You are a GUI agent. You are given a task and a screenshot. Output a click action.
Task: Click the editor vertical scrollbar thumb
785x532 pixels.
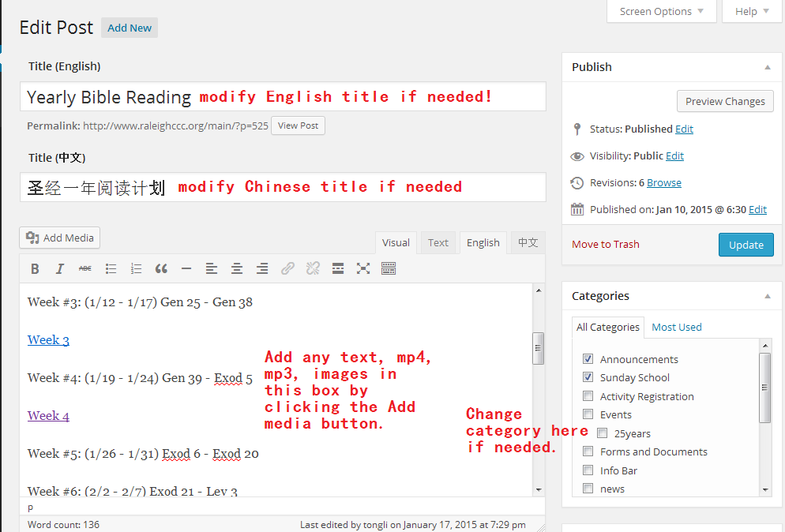click(x=538, y=348)
